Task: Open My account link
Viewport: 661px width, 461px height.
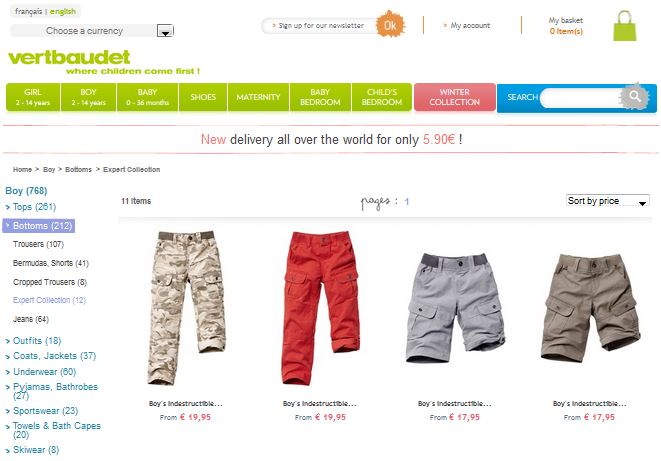Action: coord(470,25)
